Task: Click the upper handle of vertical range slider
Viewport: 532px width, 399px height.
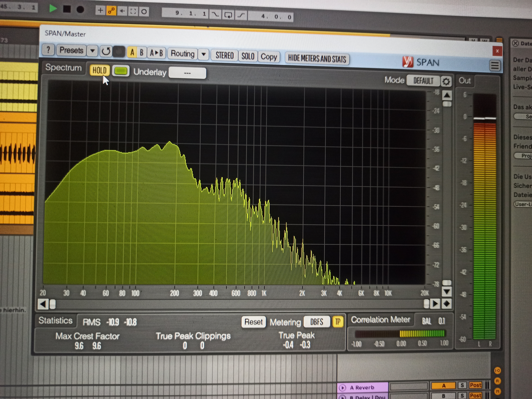Action: tap(447, 104)
